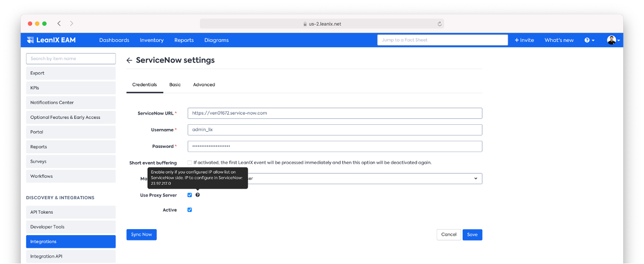644x264 pixels.
Task: Click the proxy server help icon
Action: coord(197,195)
